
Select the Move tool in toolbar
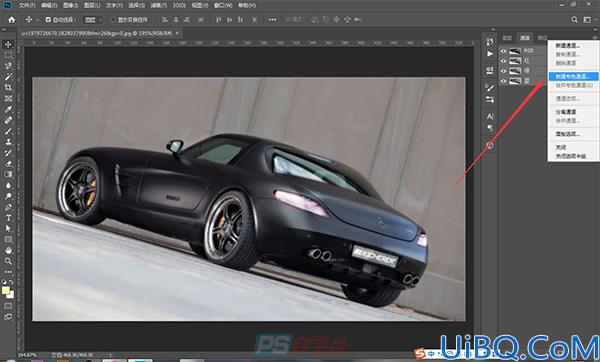click(x=8, y=44)
